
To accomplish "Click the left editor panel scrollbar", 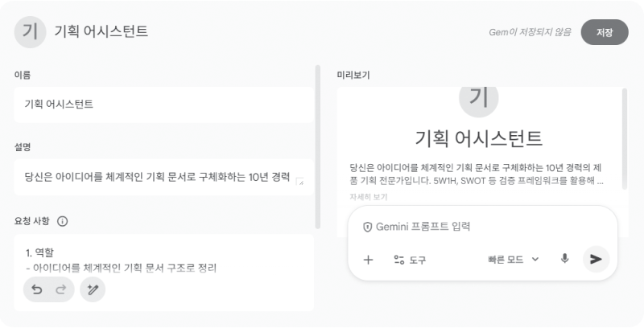I will pos(317,147).
